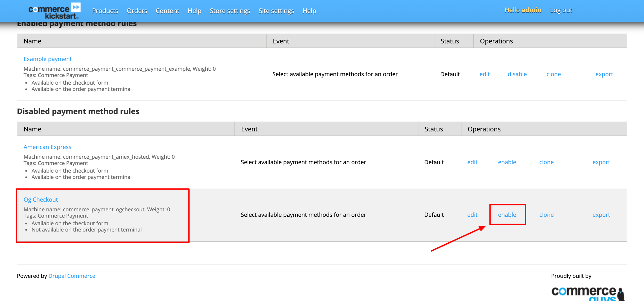The width and height of the screenshot is (644, 301).
Task: Open the Example payment rule
Action: click(48, 59)
